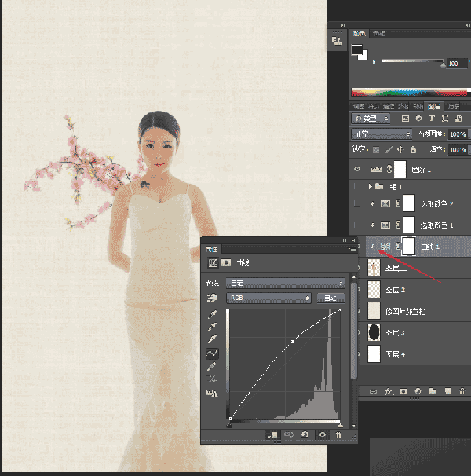Click the Auto button in Curves panel

[x=330, y=298]
